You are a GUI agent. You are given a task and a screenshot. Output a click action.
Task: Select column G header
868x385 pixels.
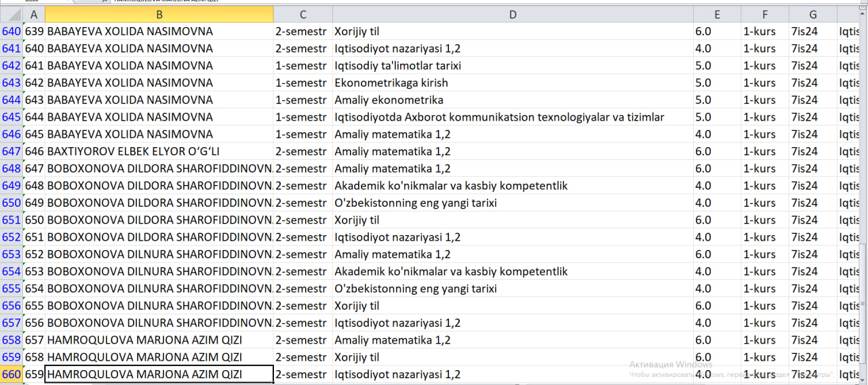[x=813, y=14]
